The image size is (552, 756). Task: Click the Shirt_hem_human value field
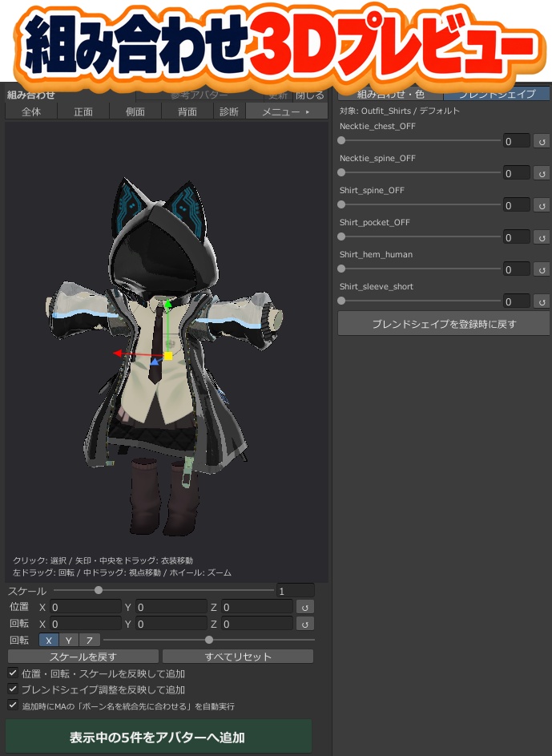point(517,269)
